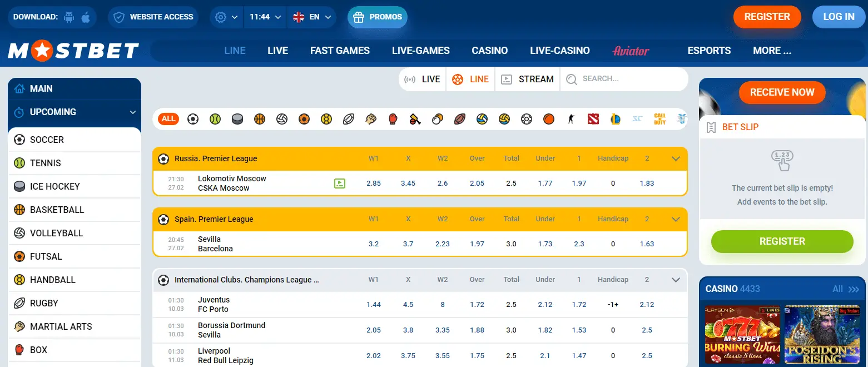
Task: Select the Ice Hockey puck filter icon
Action: pos(237,118)
